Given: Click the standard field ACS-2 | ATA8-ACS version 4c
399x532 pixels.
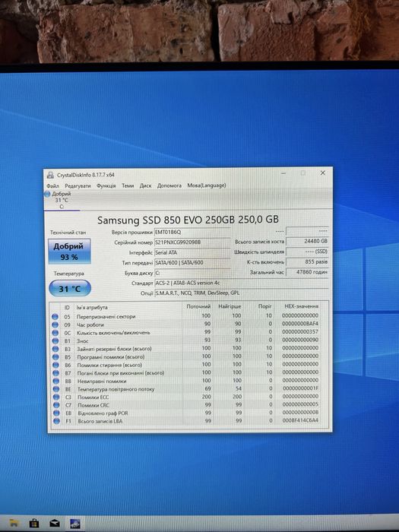Looking at the screenshot, I should coord(242,283).
